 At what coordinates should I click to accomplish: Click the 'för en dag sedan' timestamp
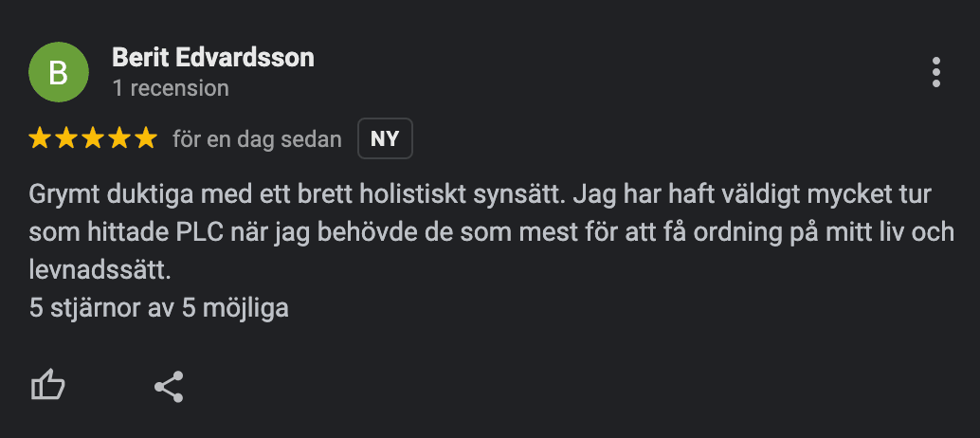(258, 139)
